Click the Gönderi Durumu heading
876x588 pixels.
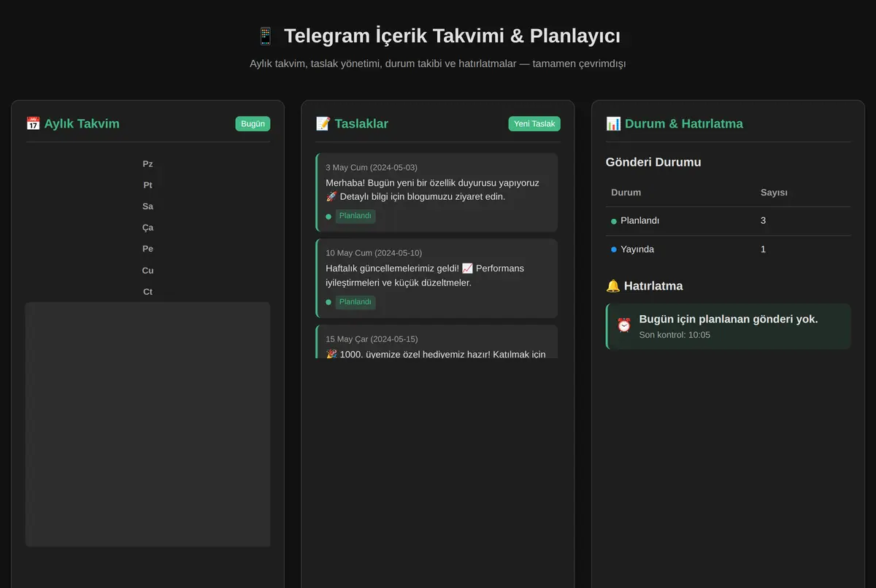point(653,162)
